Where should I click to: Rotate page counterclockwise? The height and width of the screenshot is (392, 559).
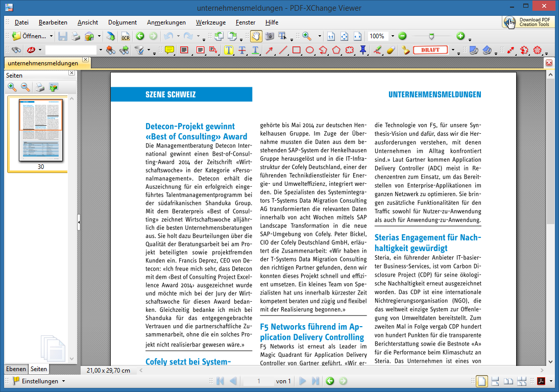click(219, 36)
